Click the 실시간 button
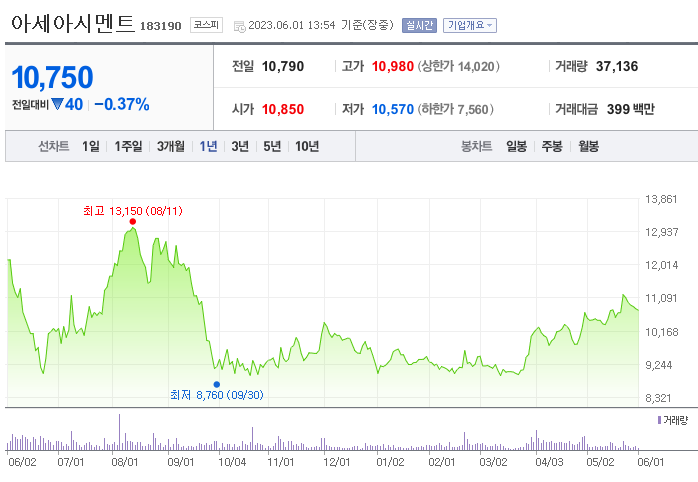Screen dimensions: 698x482 pos(419,25)
